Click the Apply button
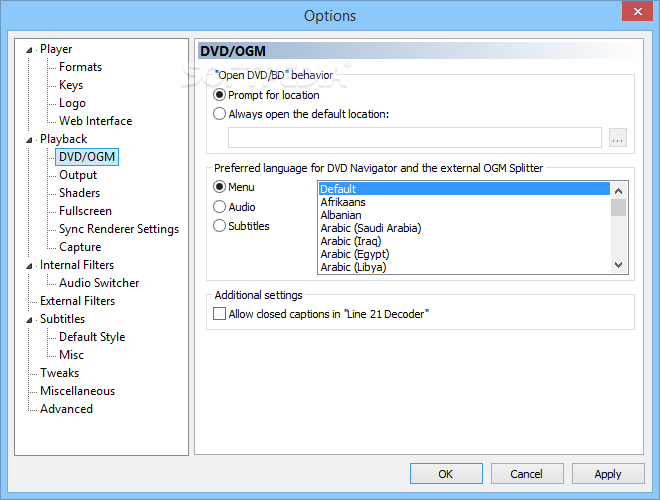 coord(608,474)
